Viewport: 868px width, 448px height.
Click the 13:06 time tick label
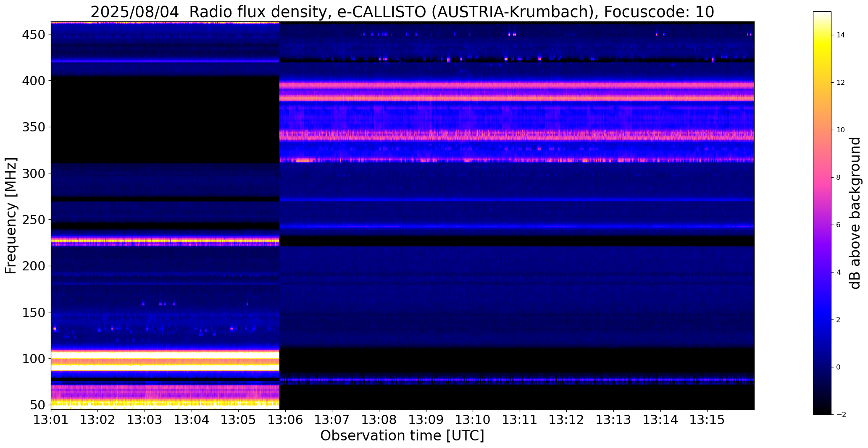coord(285,419)
